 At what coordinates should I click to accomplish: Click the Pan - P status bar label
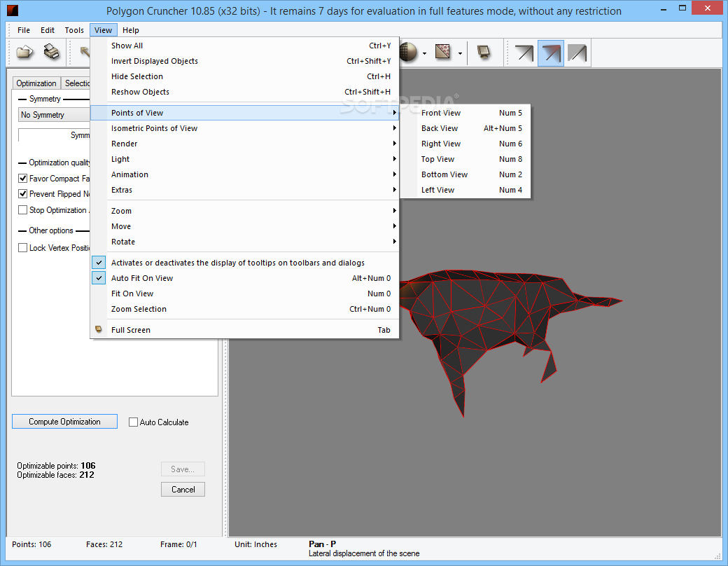coord(322,544)
